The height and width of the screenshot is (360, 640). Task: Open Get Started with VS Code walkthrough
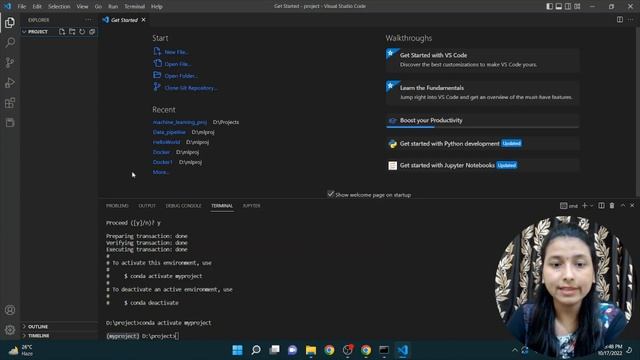click(482, 60)
